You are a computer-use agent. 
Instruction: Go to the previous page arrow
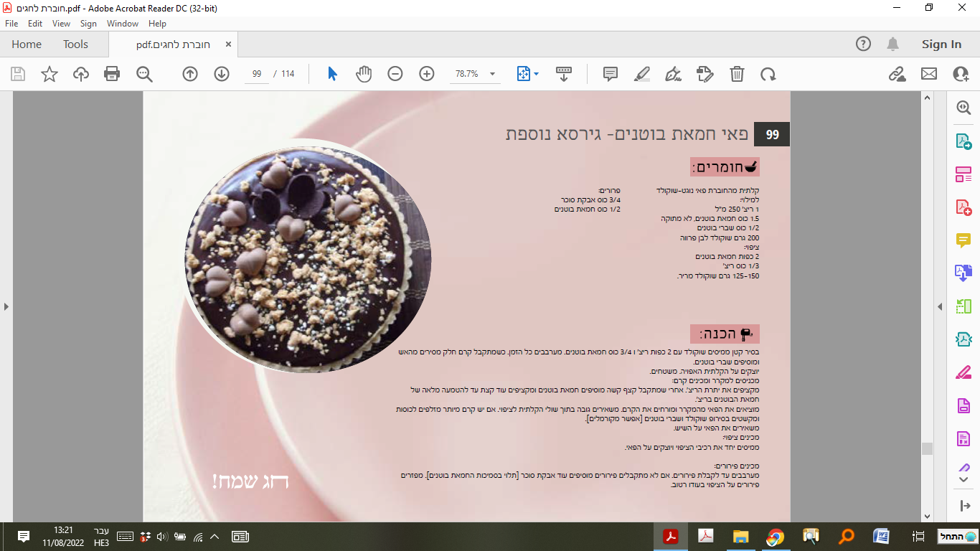pos(190,74)
